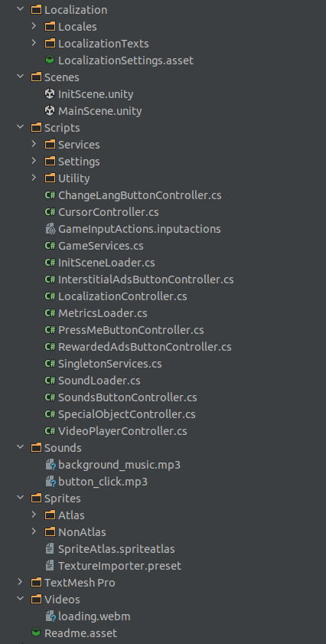The height and width of the screenshot is (644, 326).
Task: Select the loading.webm file name
Action: click(94, 616)
